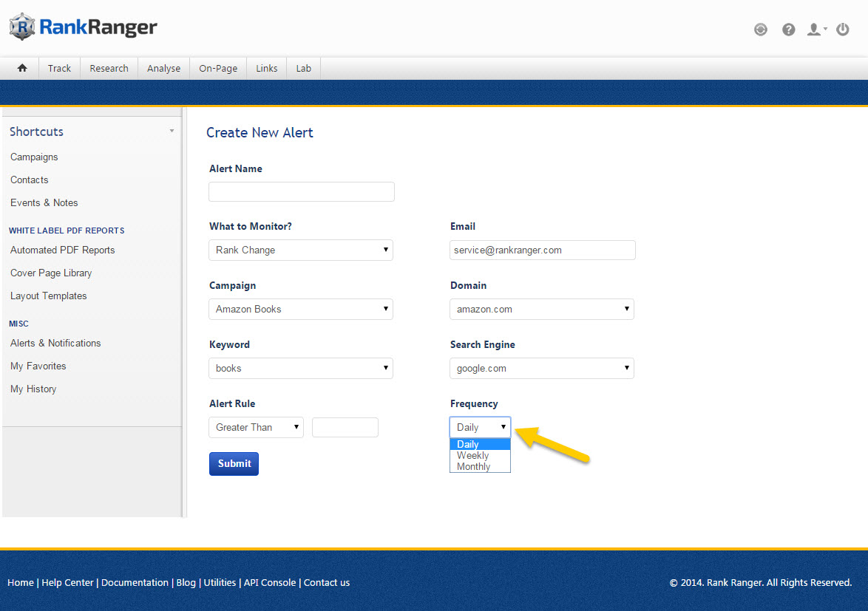Image resolution: width=868 pixels, height=611 pixels.
Task: Open the user account icon menu
Action: click(816, 30)
